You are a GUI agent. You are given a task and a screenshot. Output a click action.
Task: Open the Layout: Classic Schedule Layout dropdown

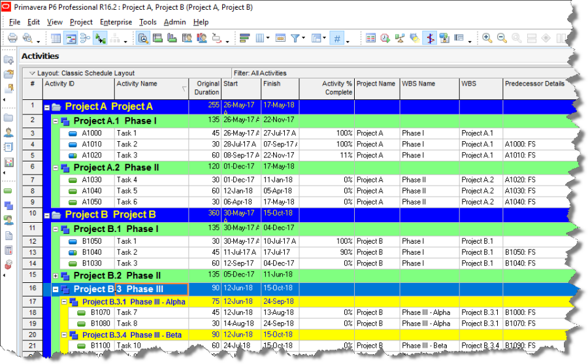[32, 73]
